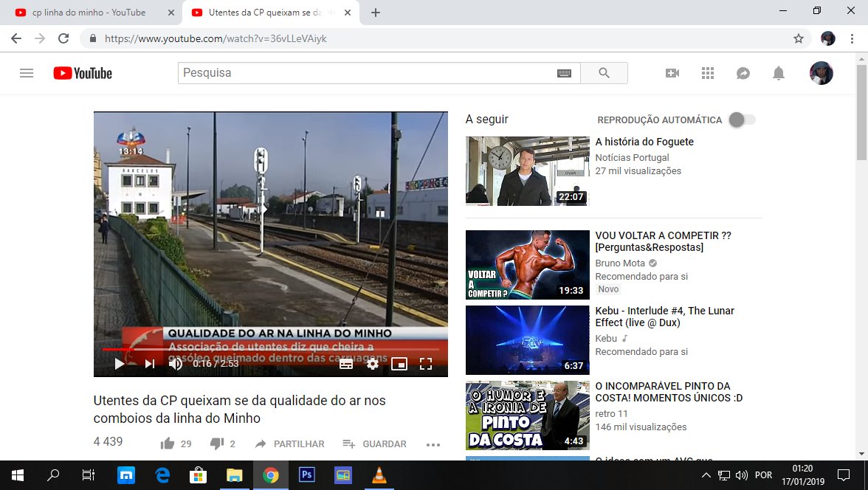Open system volume control
868x490 pixels.
pos(742,475)
